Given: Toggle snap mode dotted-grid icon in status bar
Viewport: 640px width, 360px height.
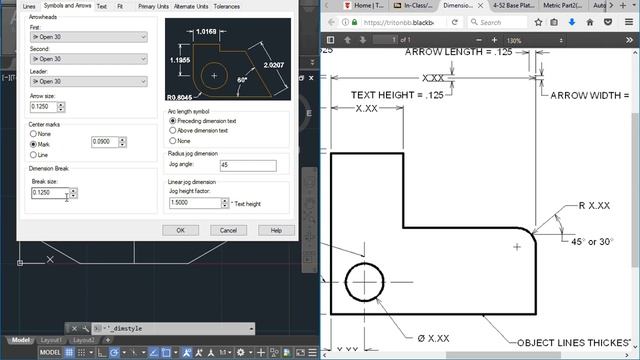Looking at the screenshot, I should click(x=81, y=352).
